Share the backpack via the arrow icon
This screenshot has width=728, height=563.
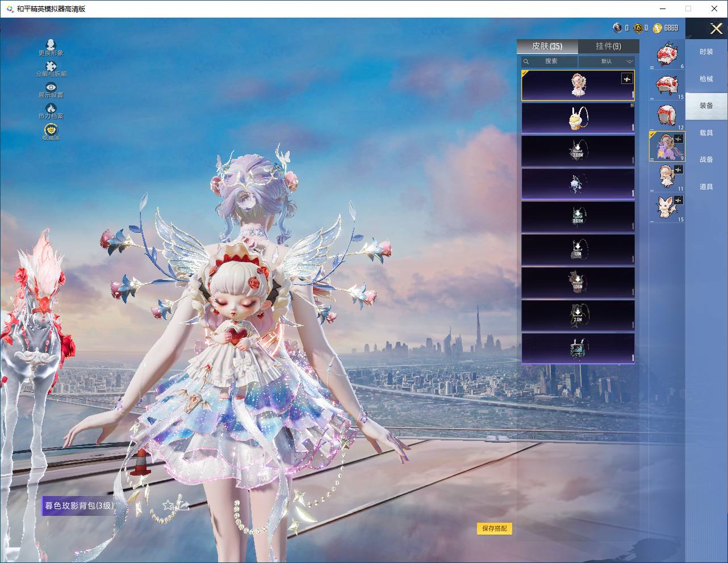click(183, 505)
